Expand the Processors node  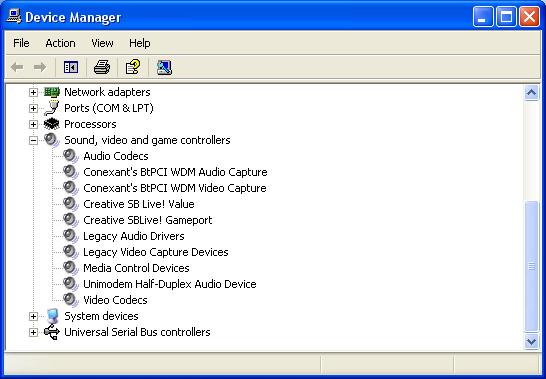[33, 124]
